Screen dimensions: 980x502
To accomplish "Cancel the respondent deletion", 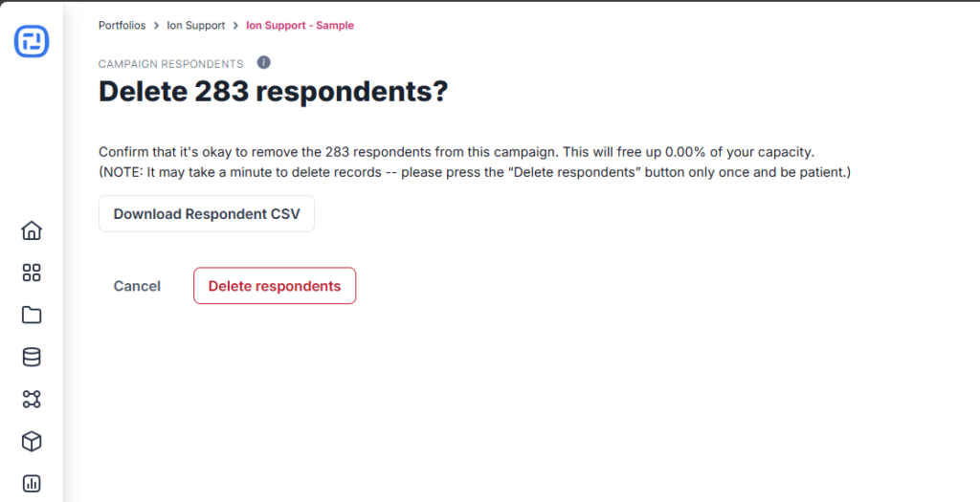I will 137,286.
